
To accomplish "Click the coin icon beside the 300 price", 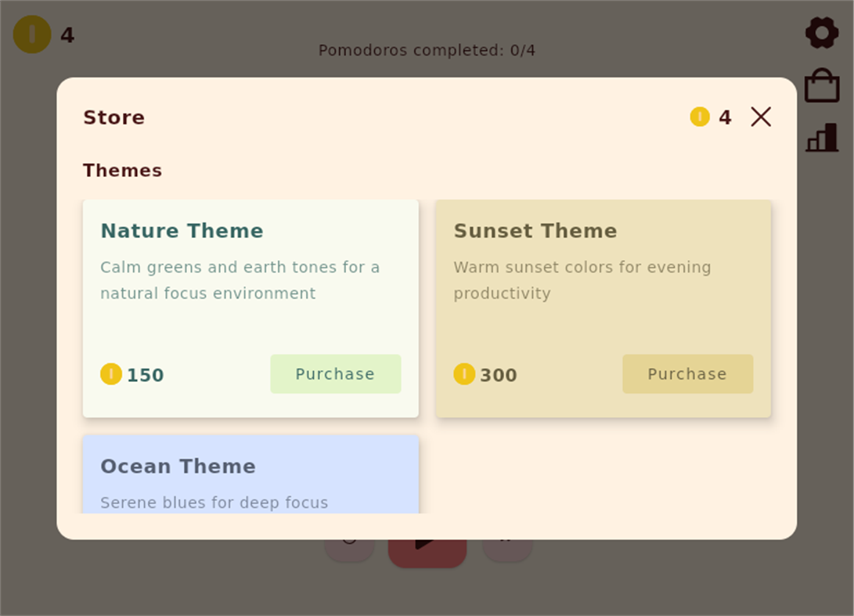I will pyautogui.click(x=464, y=375).
